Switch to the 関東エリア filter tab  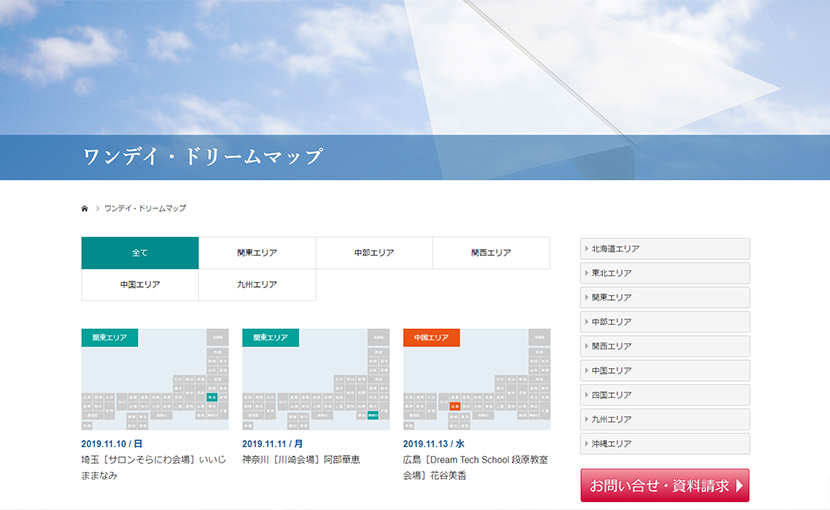[257, 253]
